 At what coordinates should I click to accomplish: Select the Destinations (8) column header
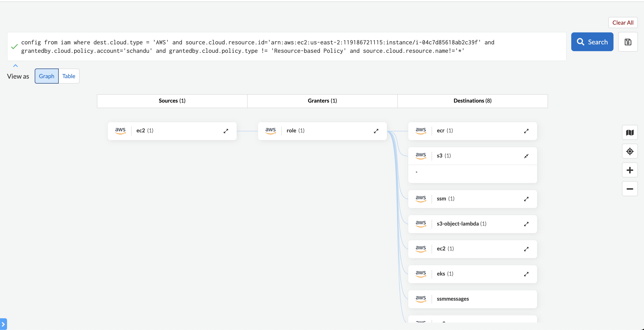point(472,101)
